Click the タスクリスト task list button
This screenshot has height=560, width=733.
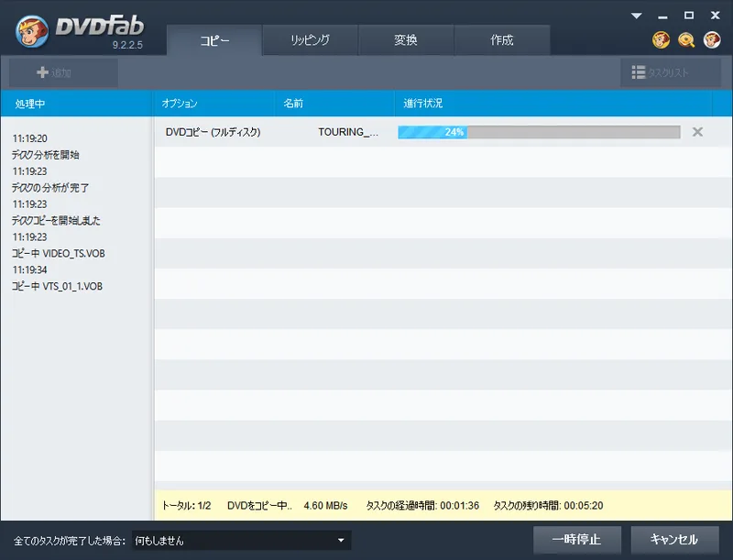670,72
